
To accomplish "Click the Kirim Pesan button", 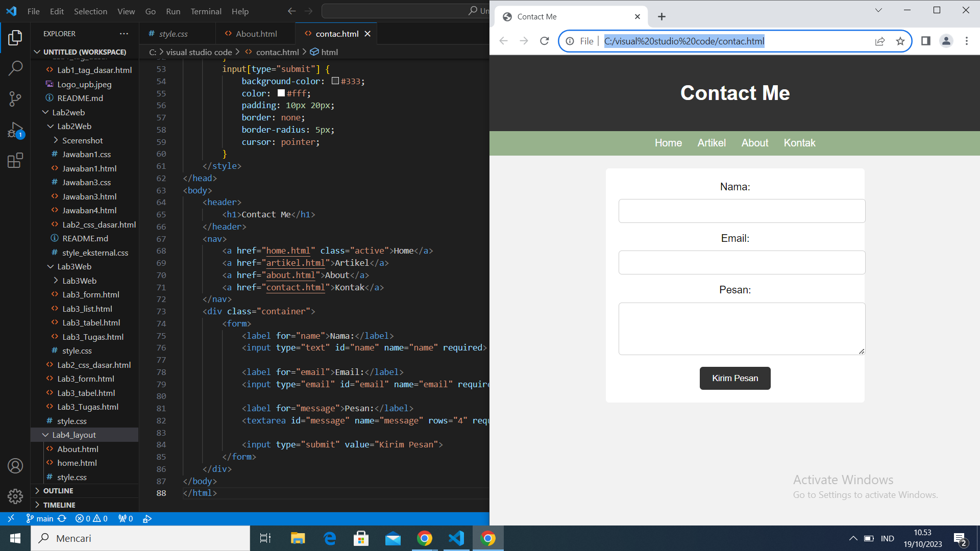I will [734, 378].
